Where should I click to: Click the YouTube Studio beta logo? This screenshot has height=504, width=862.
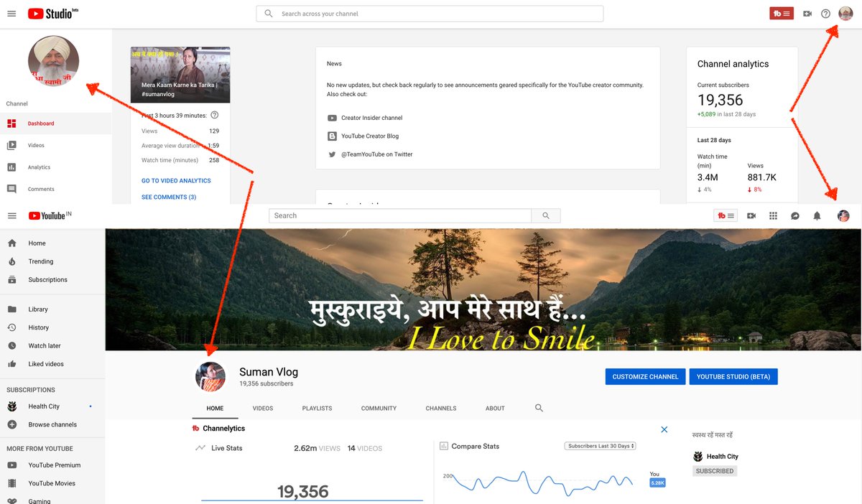click(52, 14)
